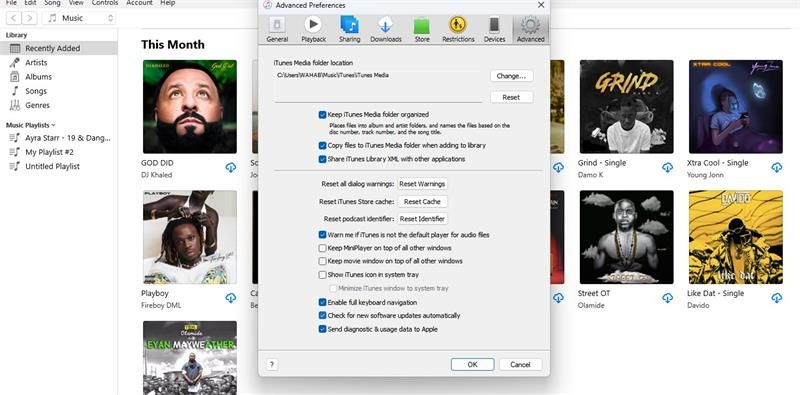Image resolution: width=800 pixels, height=395 pixels.
Task: Click the Reset media folder location button
Action: 512,97
